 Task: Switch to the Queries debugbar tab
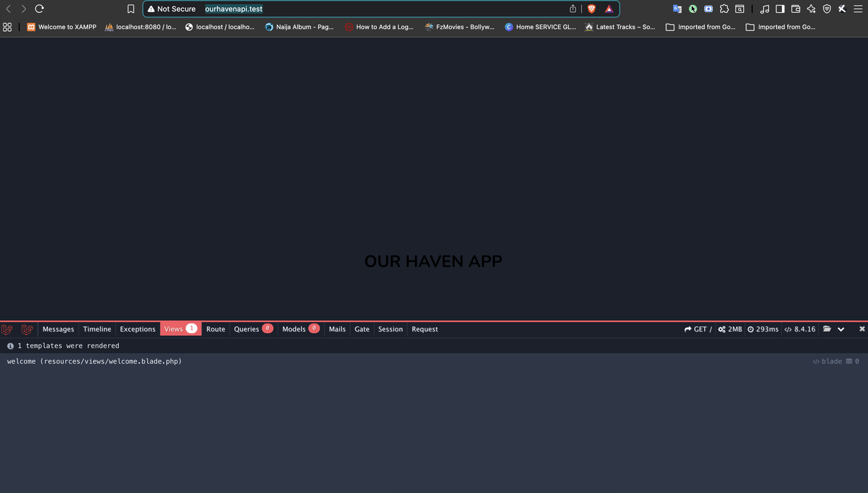[253, 330]
